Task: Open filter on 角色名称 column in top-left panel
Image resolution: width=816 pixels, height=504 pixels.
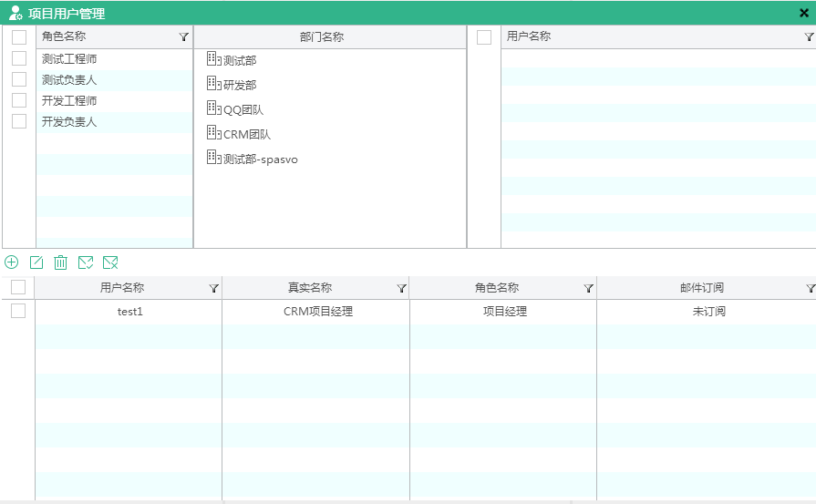Action: coord(183,37)
